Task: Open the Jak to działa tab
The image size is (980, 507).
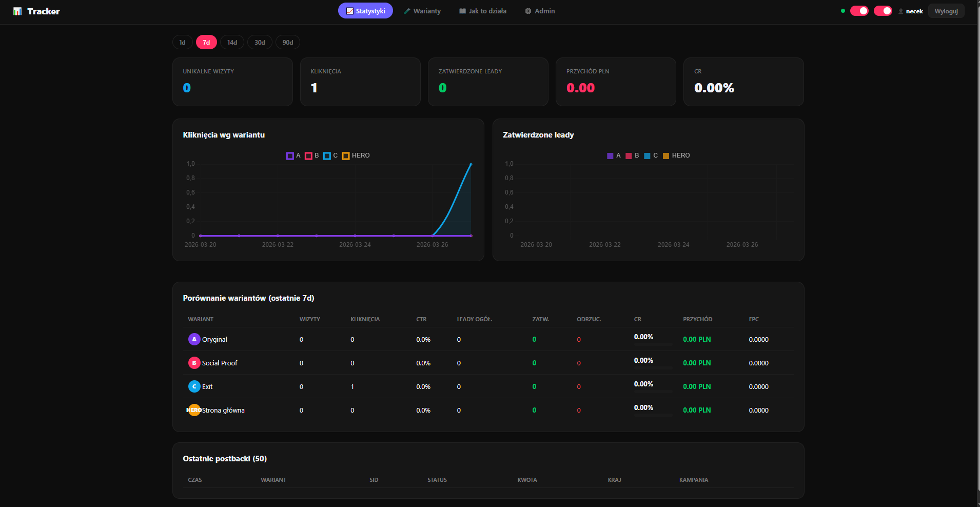Action: 482,11
